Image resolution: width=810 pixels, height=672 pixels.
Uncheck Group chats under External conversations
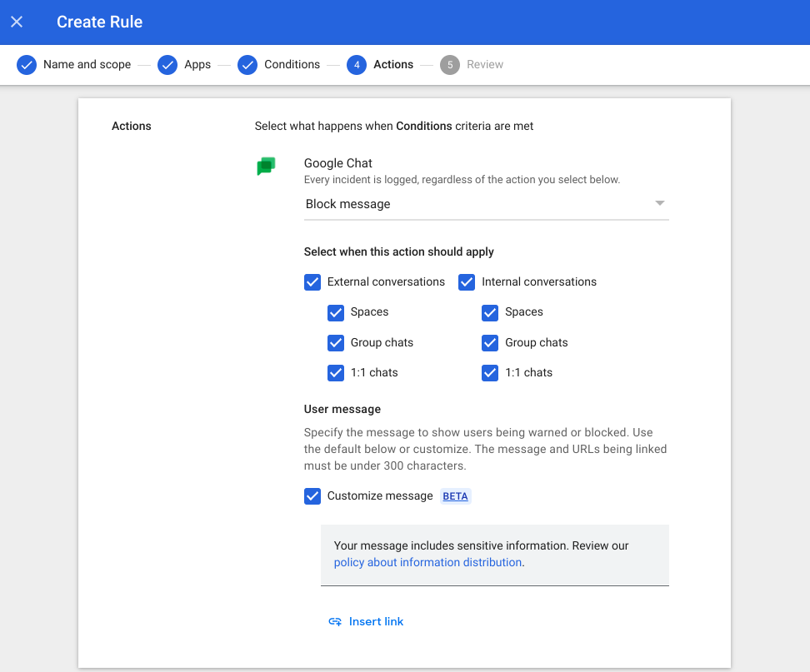(x=336, y=343)
